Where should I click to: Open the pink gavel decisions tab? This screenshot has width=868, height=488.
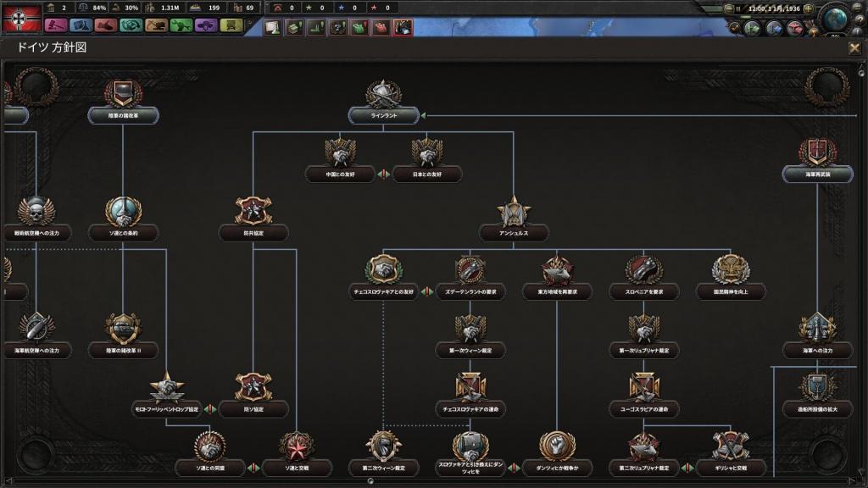point(56,25)
